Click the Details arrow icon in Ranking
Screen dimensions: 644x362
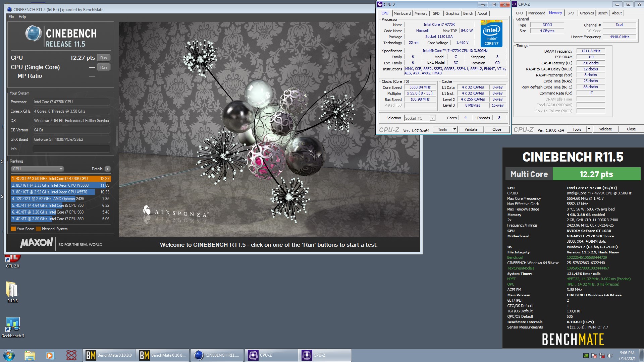pyautogui.click(x=107, y=169)
